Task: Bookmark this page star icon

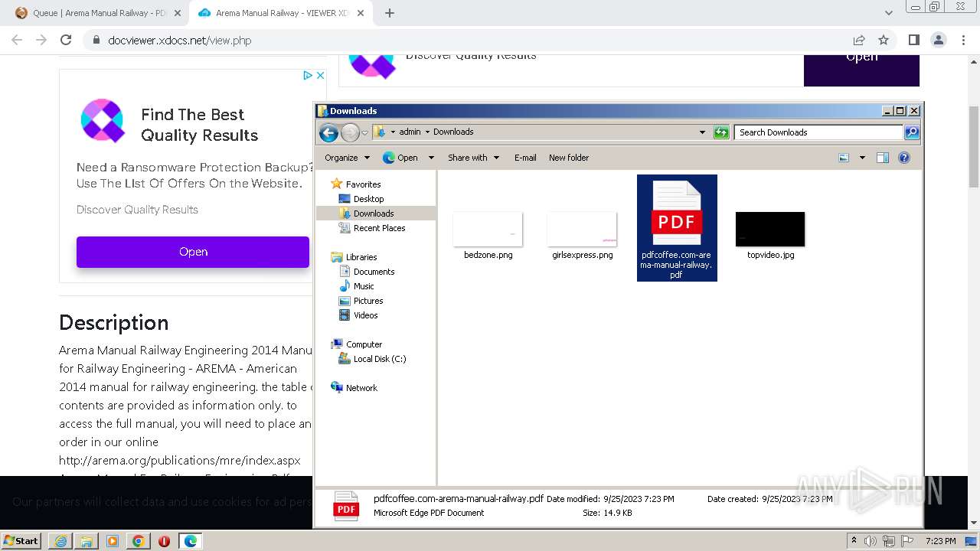Action: point(884,40)
